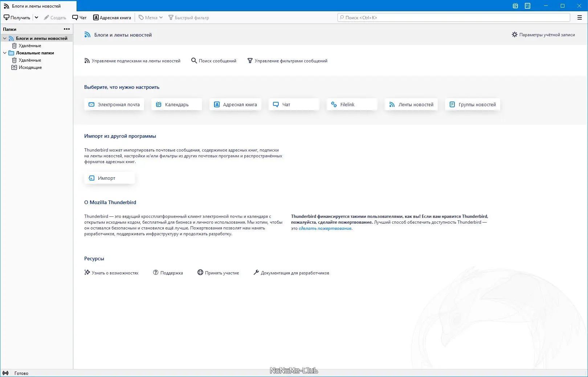Click the Получить (Get messages) toolbar button
The width and height of the screenshot is (588, 377).
(x=17, y=17)
